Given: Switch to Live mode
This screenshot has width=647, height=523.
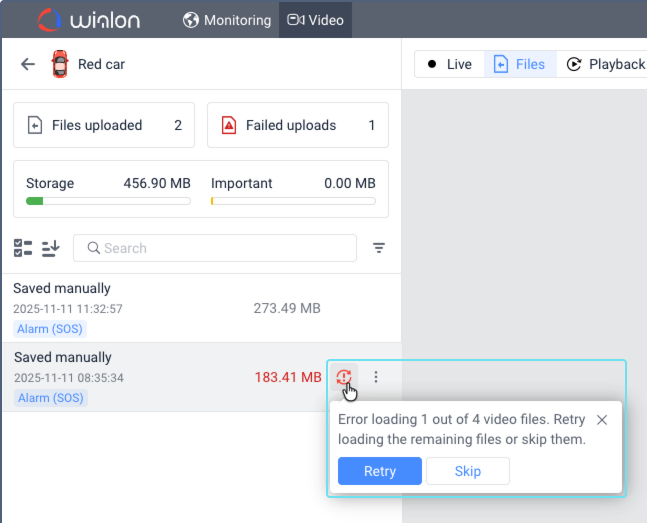Looking at the screenshot, I should pos(449,64).
